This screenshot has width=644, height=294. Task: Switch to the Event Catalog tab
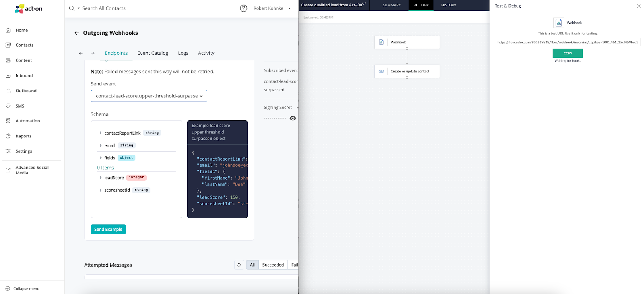(153, 53)
